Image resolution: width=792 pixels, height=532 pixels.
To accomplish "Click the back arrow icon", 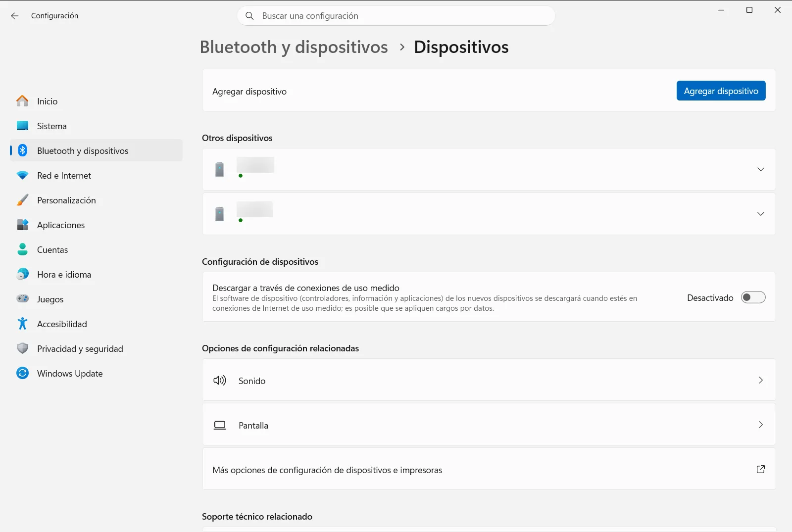I will [15, 16].
